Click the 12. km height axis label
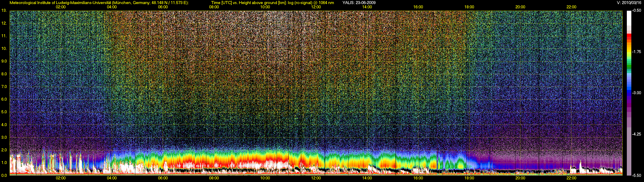 [x=4, y=23]
